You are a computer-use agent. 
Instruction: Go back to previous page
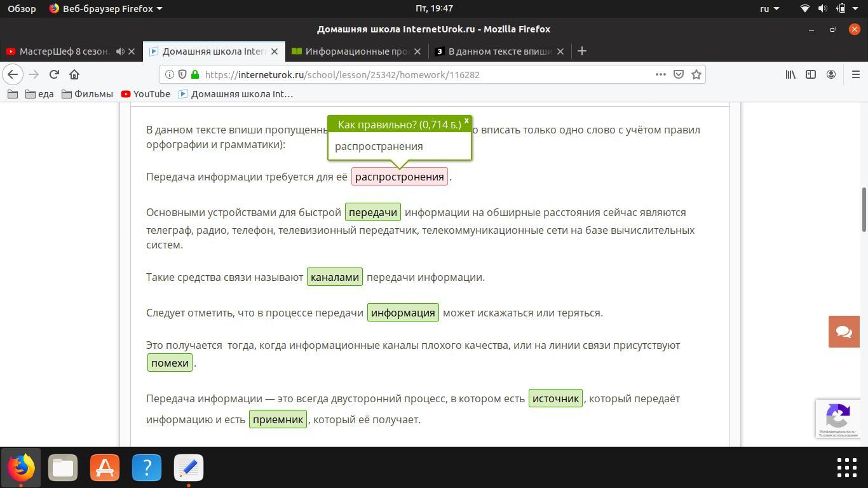[13, 74]
